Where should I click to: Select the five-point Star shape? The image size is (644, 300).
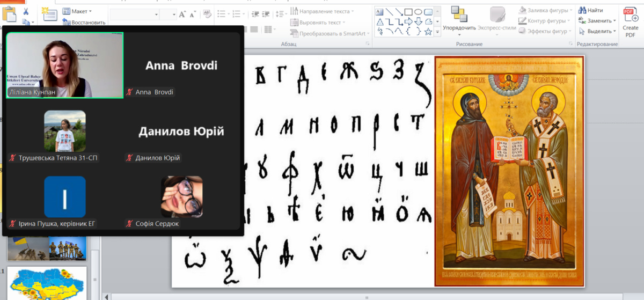click(428, 32)
